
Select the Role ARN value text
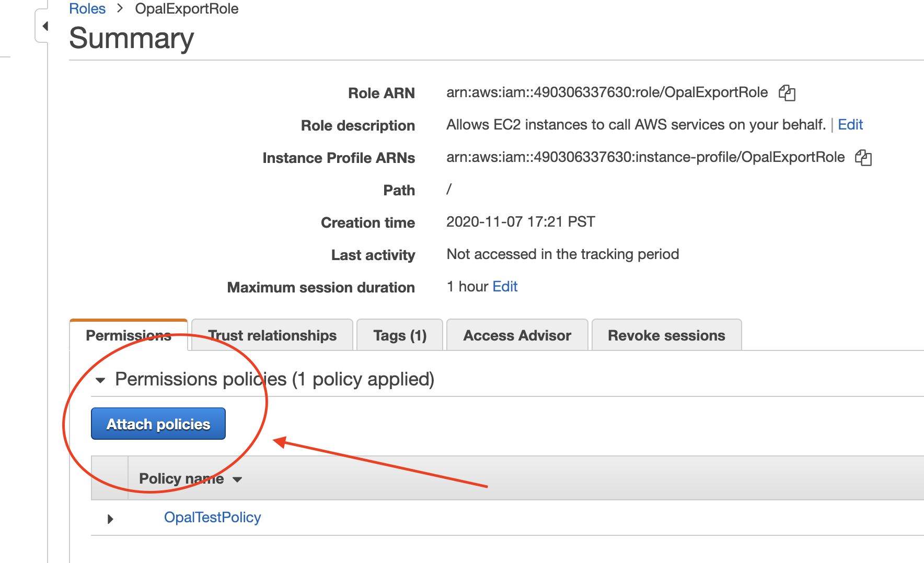[607, 92]
